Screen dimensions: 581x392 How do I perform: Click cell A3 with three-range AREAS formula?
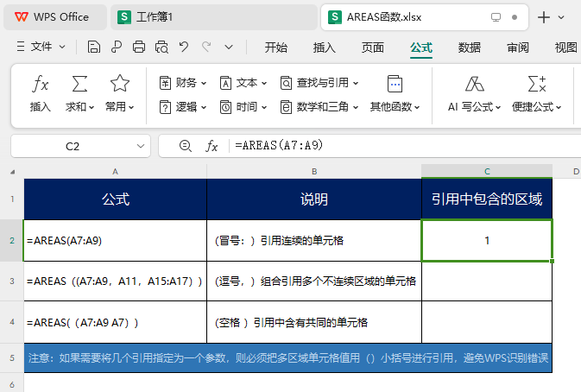[115, 281]
